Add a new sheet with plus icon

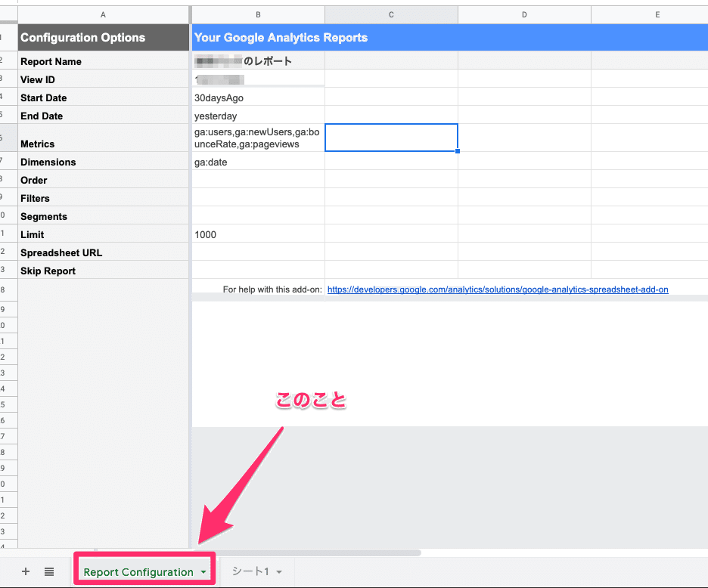[x=26, y=571]
